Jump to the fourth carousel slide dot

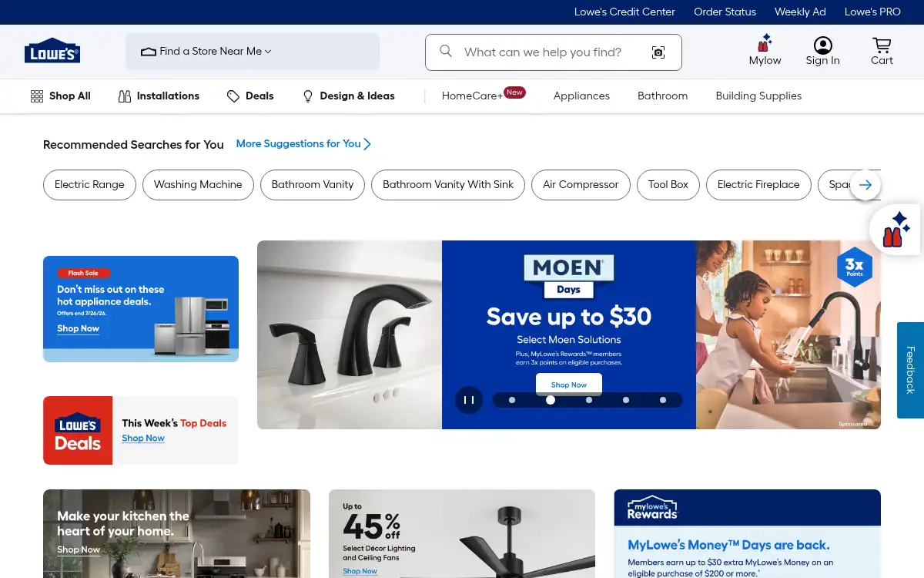[626, 400]
